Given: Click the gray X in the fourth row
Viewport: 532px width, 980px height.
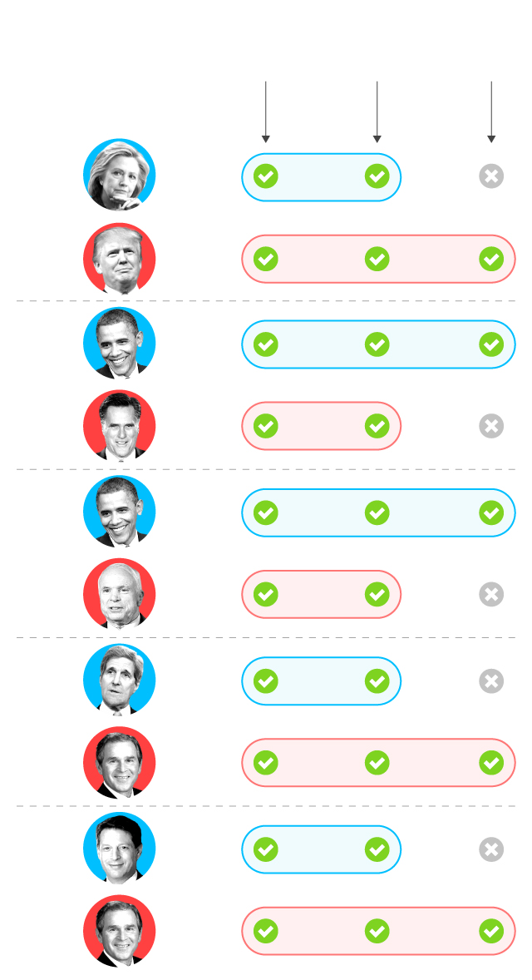Looking at the screenshot, I should click(491, 426).
